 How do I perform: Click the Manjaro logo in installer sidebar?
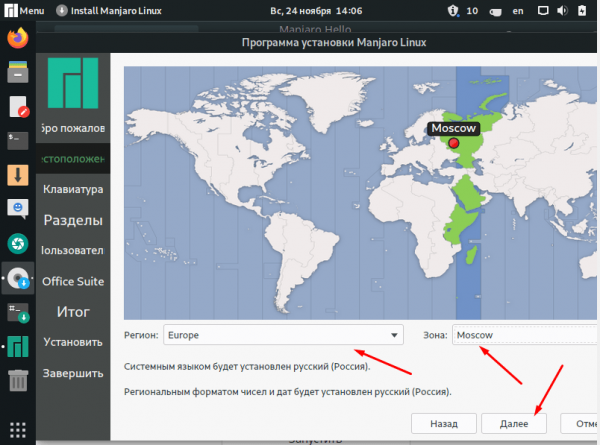(x=73, y=83)
